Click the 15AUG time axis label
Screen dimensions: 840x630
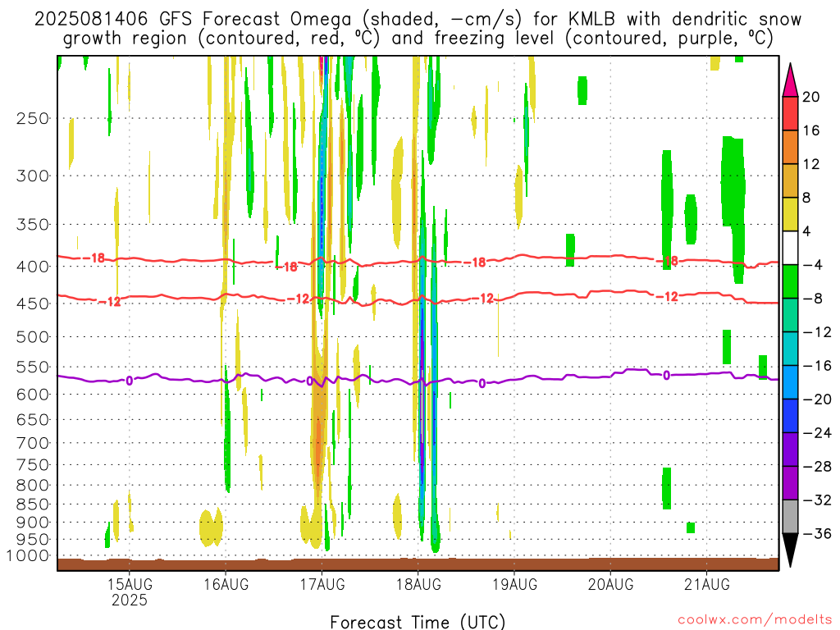(129, 584)
